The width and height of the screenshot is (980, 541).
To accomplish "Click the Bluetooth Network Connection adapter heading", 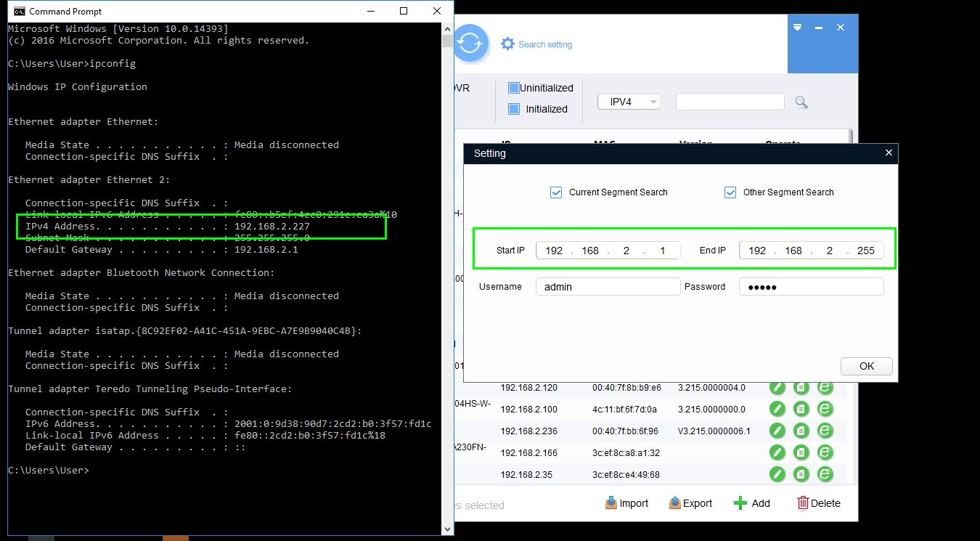I will pos(142,273).
